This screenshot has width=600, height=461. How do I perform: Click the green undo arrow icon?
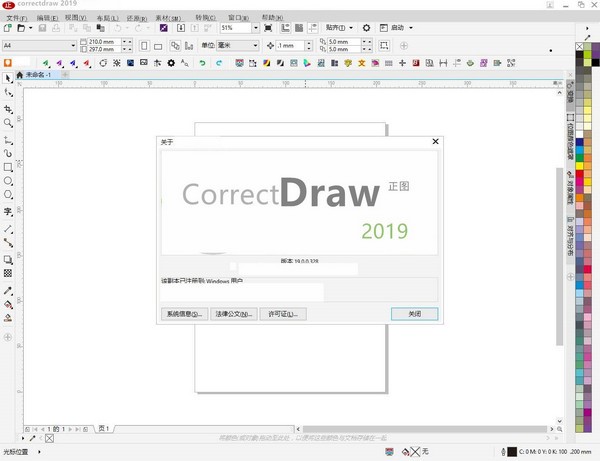pos(202,63)
